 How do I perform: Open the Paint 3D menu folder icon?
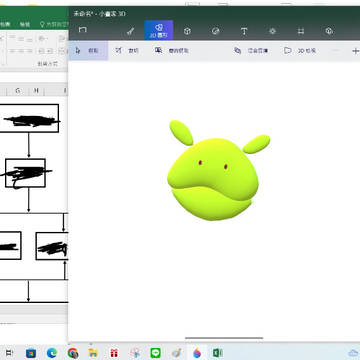pos(83,30)
